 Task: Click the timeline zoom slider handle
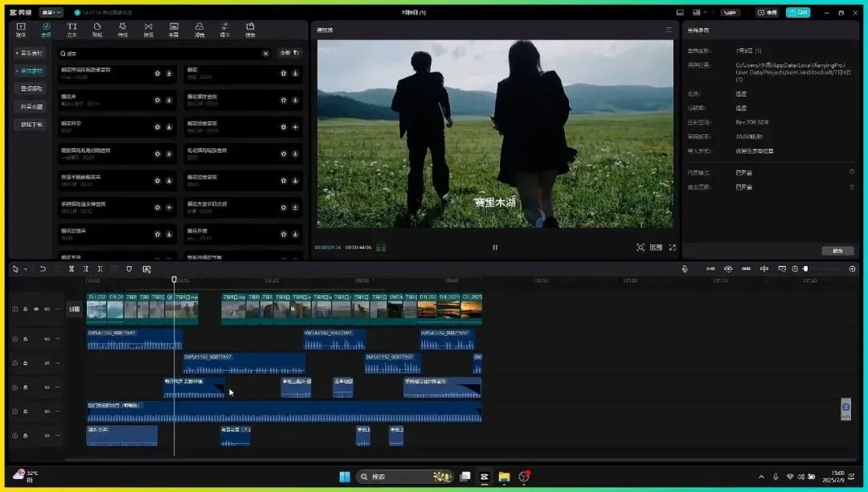[805, 269]
